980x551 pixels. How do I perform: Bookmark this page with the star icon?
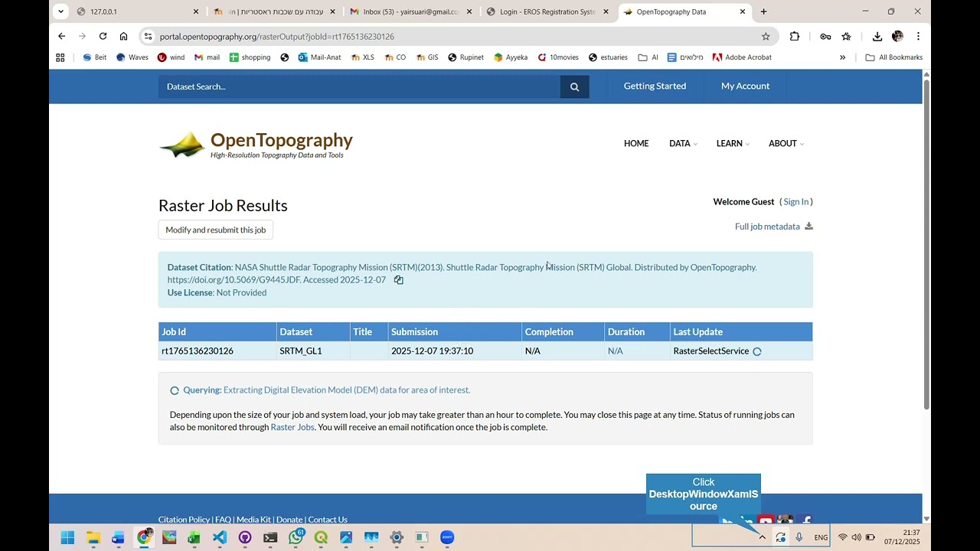[x=766, y=36]
